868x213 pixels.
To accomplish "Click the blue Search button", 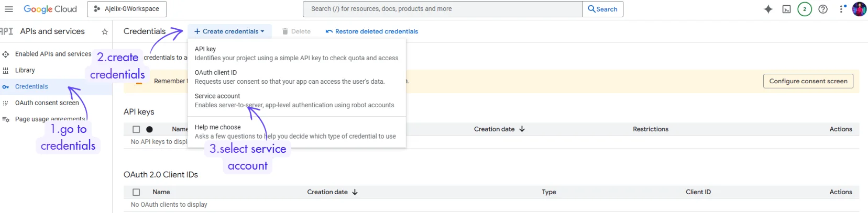I will point(603,9).
